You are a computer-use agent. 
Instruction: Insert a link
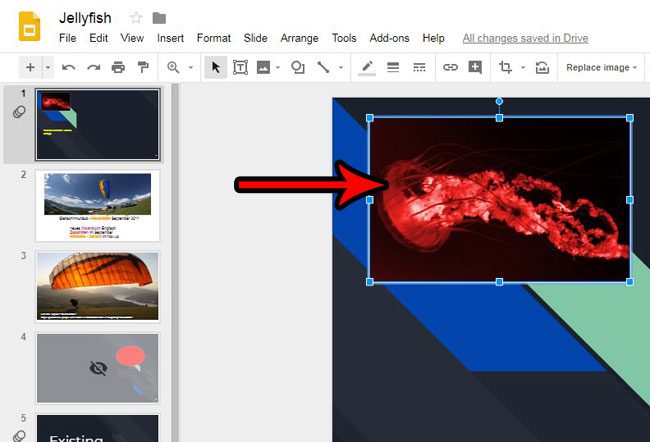pos(450,67)
